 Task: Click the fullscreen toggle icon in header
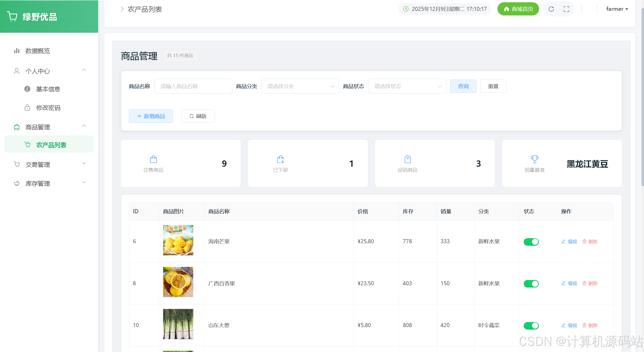(x=566, y=9)
